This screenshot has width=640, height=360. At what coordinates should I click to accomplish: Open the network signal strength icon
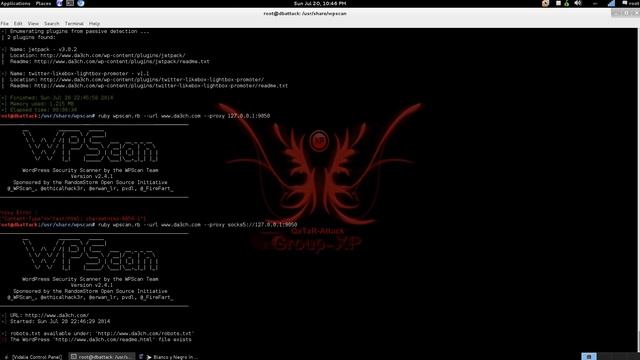point(611,3)
